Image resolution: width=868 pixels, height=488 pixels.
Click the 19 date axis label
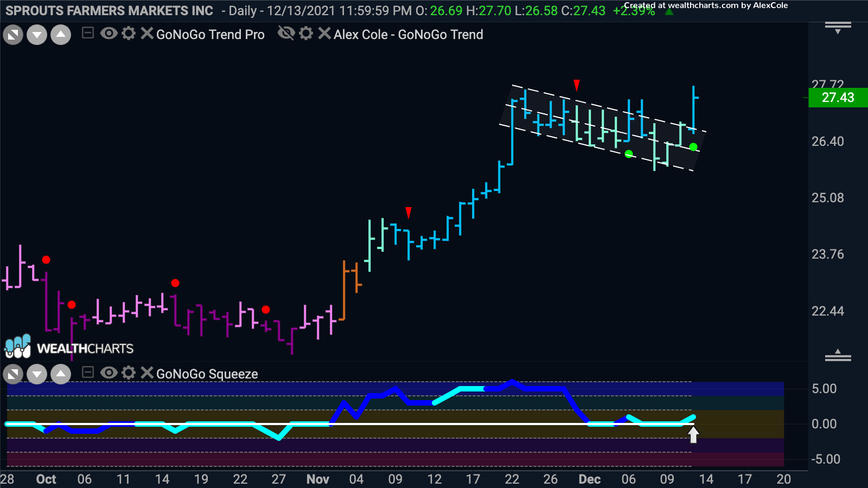201,479
